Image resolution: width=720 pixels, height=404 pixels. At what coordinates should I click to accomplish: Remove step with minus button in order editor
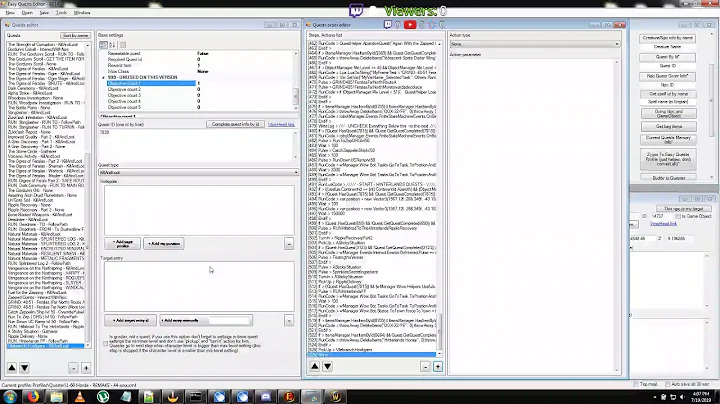click(425, 366)
